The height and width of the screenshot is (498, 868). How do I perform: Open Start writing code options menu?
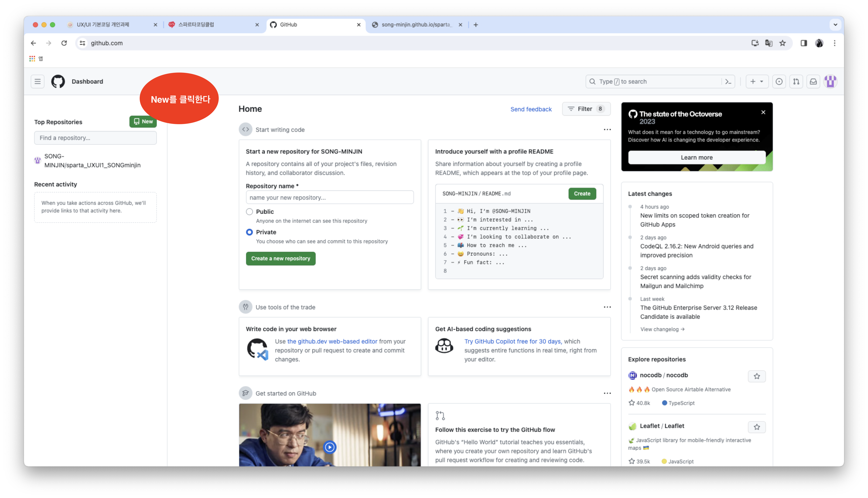[x=607, y=130]
